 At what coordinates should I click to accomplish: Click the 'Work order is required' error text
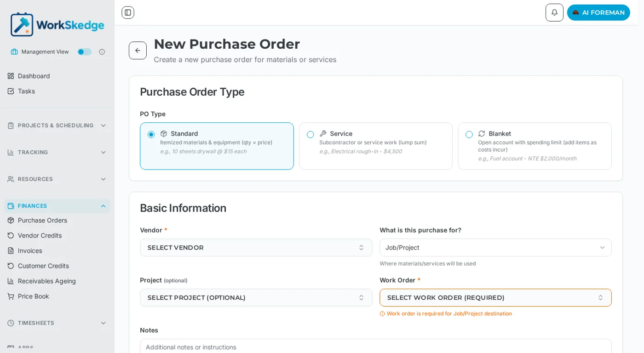pyautogui.click(x=449, y=314)
